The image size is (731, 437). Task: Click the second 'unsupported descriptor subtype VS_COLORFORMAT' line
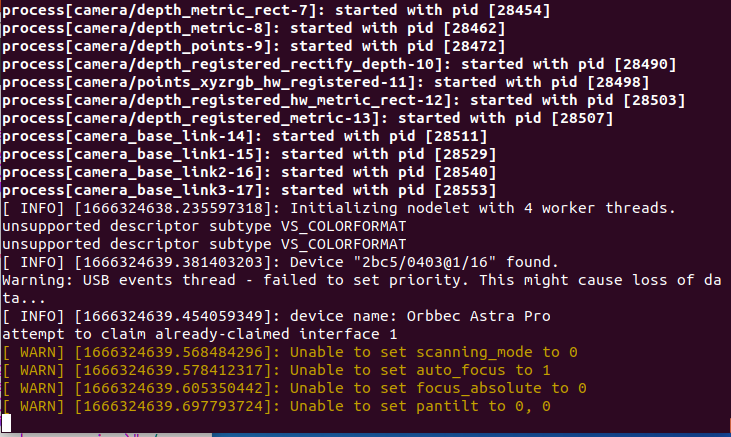click(204, 244)
